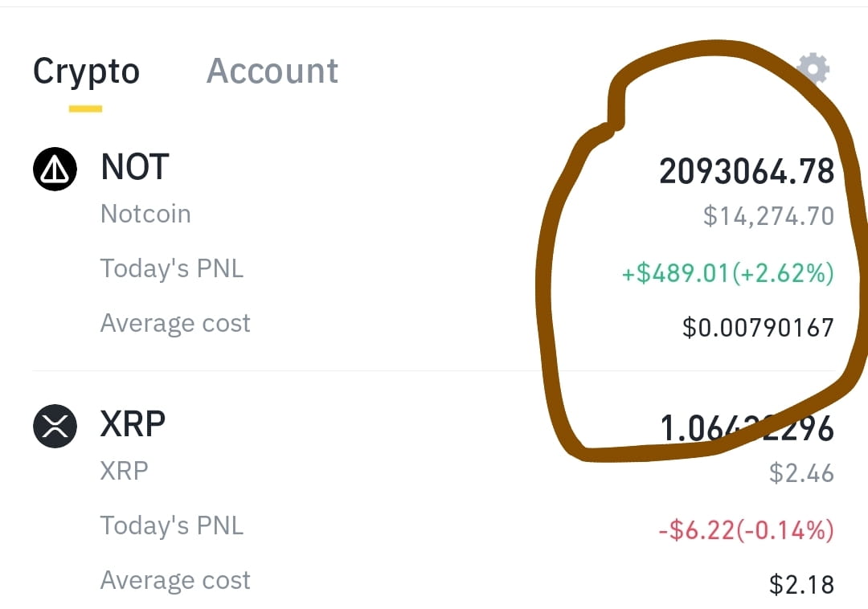This screenshot has width=868, height=609.
Task: Tap NOT Today's PNL +$489.01 value
Action: coord(728,273)
